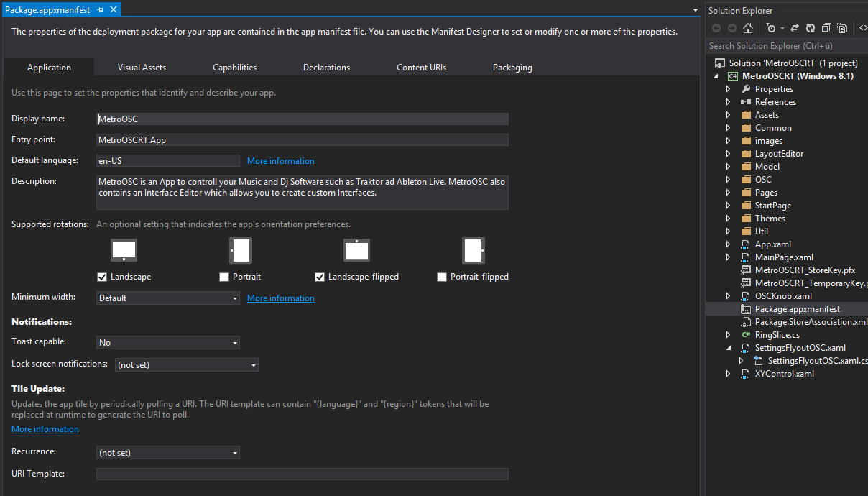
Task: Expand the MainPage.xaml node
Action: coord(728,257)
